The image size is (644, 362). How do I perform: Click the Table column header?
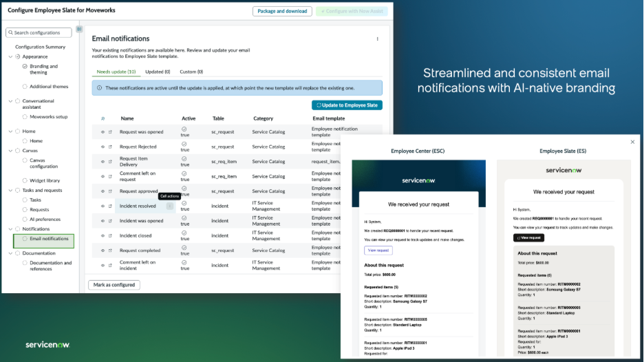pos(218,118)
